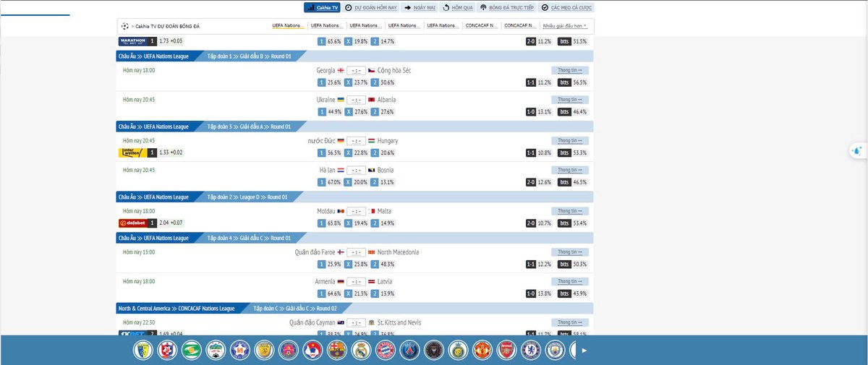Click Thông tin for Moldau vs Malta
This screenshot has height=365, width=868.
570,211
